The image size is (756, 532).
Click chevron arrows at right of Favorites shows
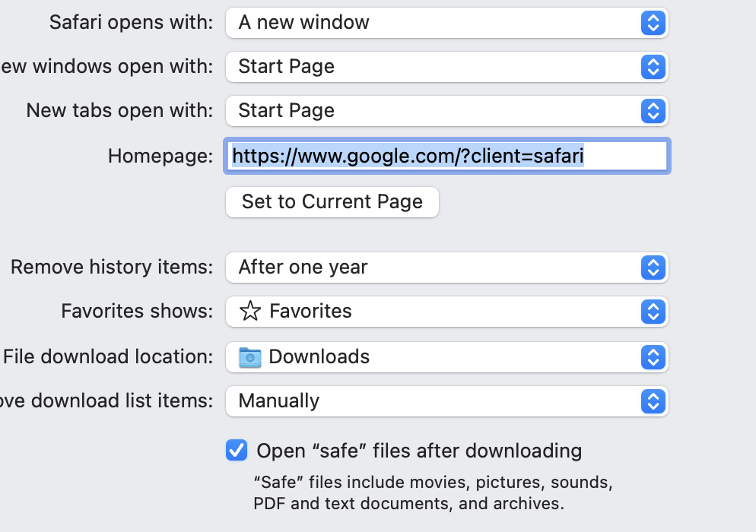(653, 312)
